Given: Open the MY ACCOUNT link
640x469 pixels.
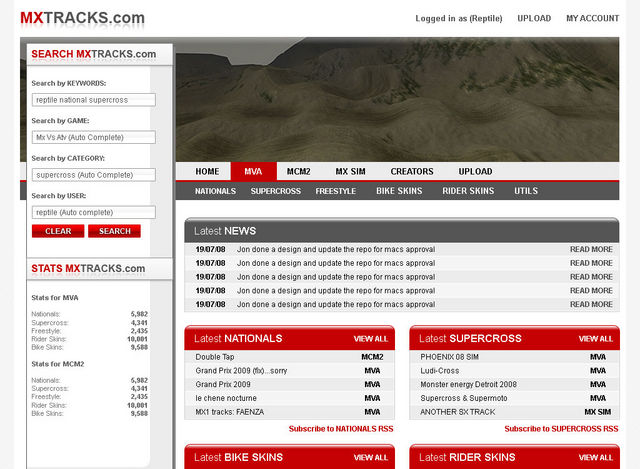Looking at the screenshot, I should [592, 18].
